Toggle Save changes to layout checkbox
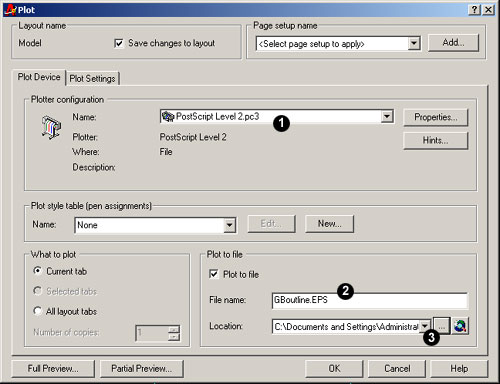Image resolution: width=500 pixels, height=384 pixels. [119, 43]
